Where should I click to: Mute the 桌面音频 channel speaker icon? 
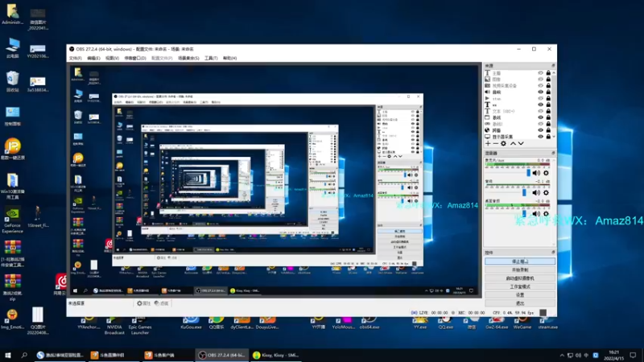tap(536, 213)
